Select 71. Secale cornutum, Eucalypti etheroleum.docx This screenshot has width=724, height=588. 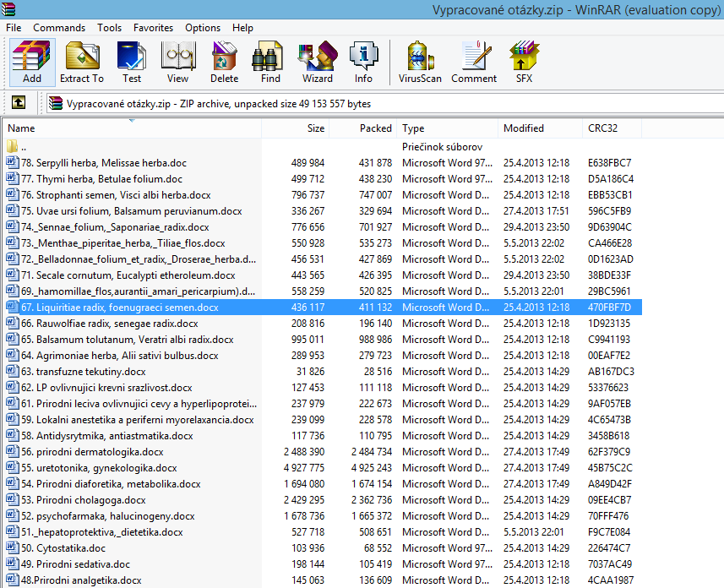(322, 275)
